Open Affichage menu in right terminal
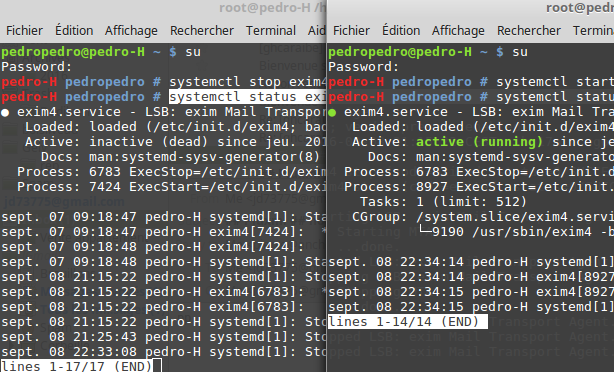Viewport: 614px width, 372px height. click(x=458, y=31)
